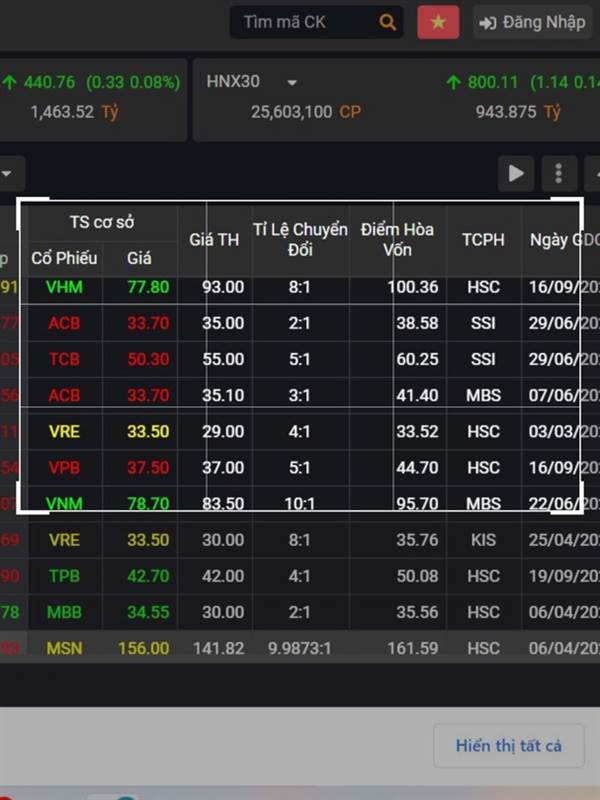
Task: Click the 44.70 break-even cell
Action: tap(417, 467)
